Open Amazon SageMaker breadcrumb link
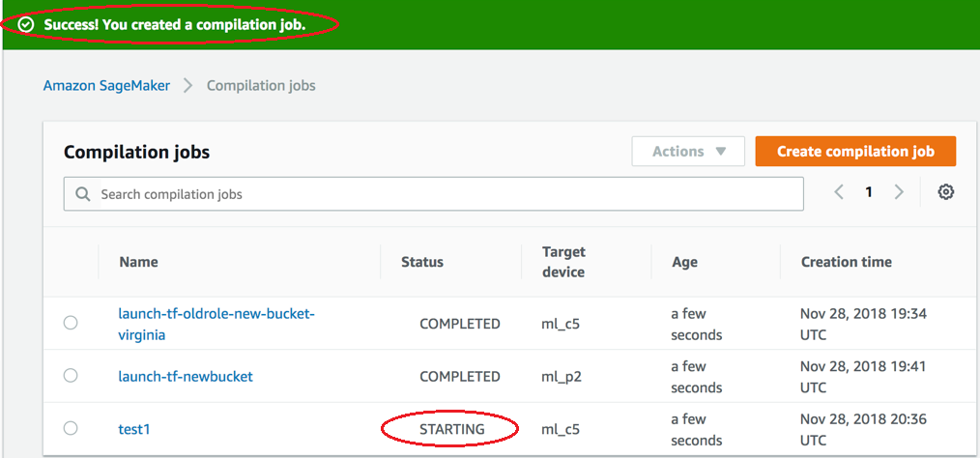 [106, 86]
